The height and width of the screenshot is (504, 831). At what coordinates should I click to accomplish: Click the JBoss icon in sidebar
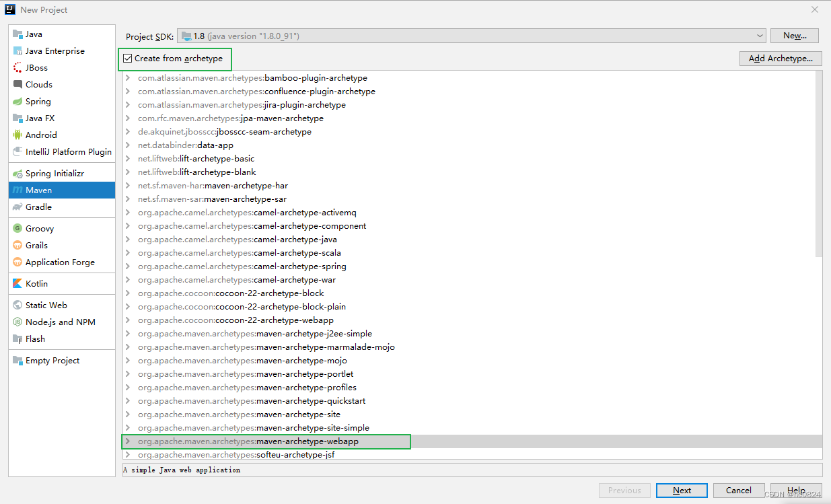coord(17,68)
